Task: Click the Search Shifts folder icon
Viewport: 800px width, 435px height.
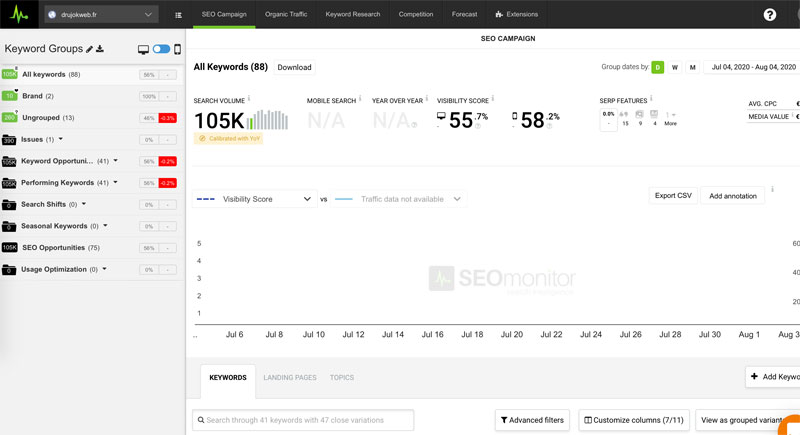Action: (9, 204)
